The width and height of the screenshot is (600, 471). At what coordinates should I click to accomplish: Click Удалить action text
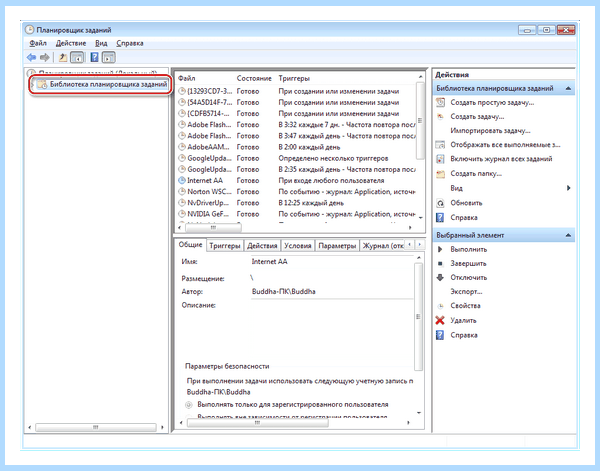point(463,321)
